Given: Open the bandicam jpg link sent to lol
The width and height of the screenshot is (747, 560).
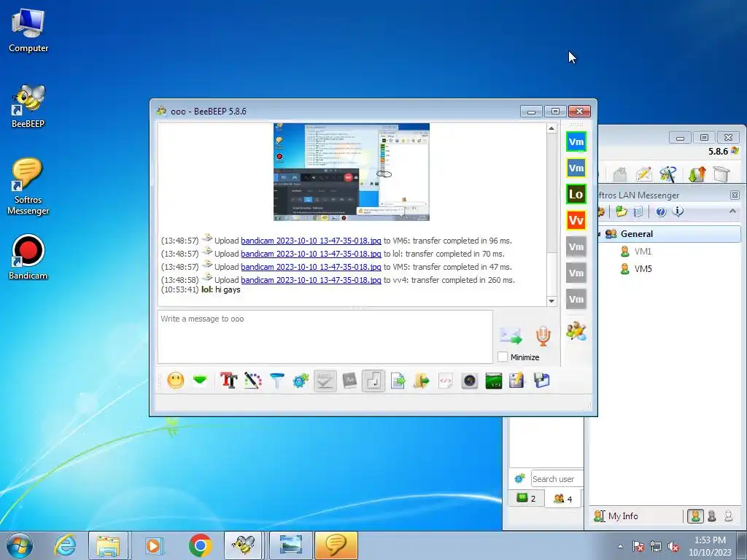Looking at the screenshot, I should tap(311, 254).
